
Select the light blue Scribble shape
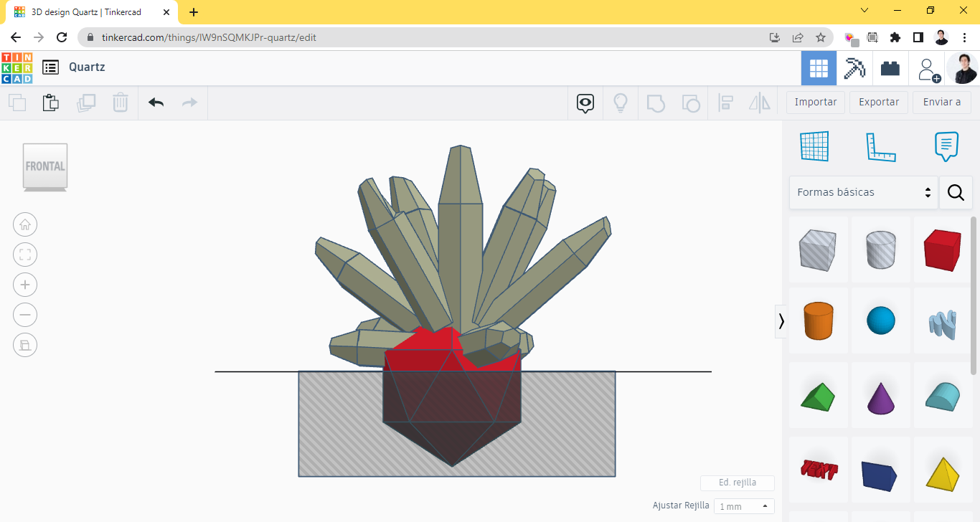(943, 321)
